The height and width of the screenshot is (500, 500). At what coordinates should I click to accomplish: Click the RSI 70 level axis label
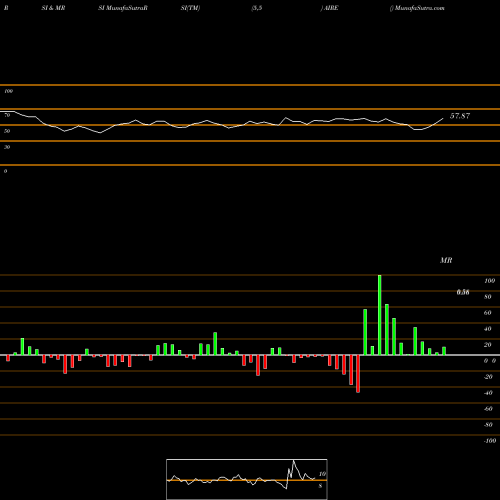point(7,115)
